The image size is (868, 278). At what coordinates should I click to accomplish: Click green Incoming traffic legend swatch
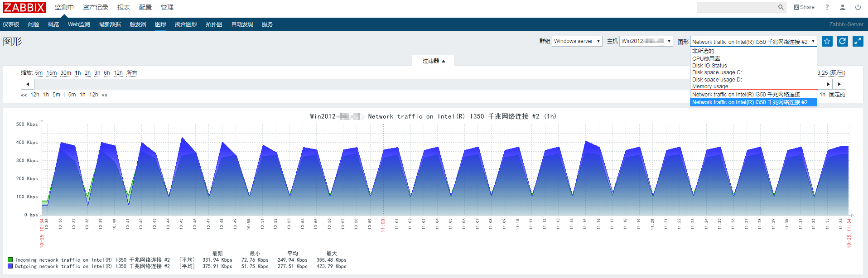point(10,260)
